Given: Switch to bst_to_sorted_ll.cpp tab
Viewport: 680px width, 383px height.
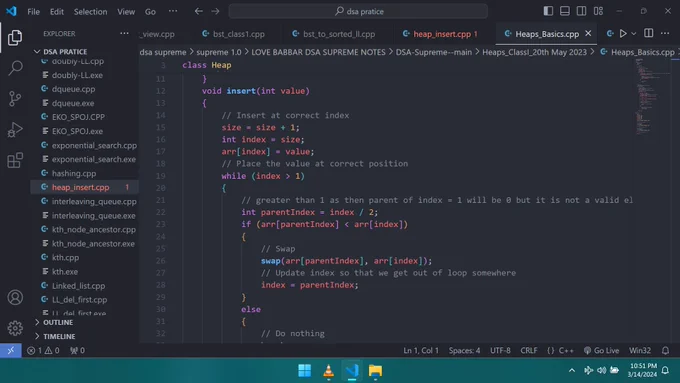Looking at the screenshot, I should [x=334, y=34].
